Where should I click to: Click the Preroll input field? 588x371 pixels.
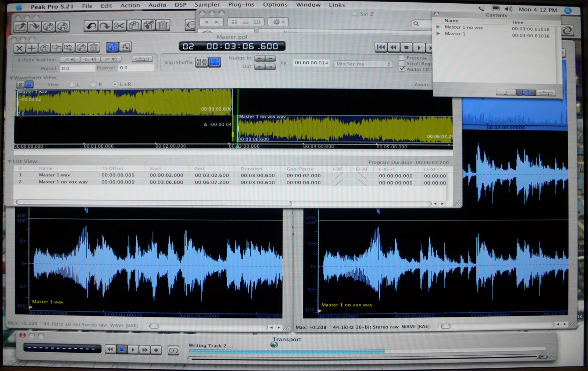77,68
